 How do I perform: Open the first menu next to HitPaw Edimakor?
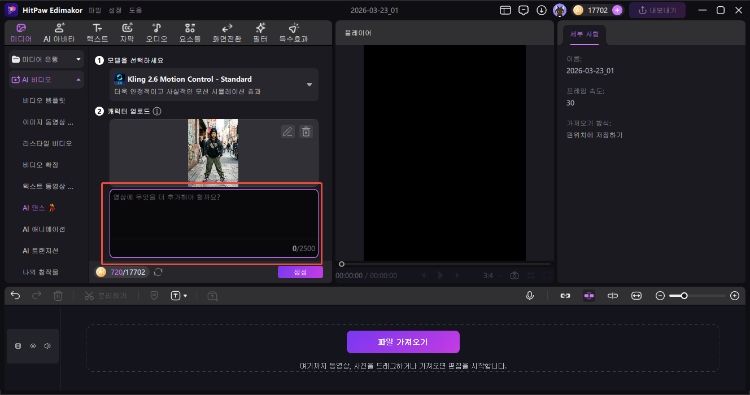[95, 10]
